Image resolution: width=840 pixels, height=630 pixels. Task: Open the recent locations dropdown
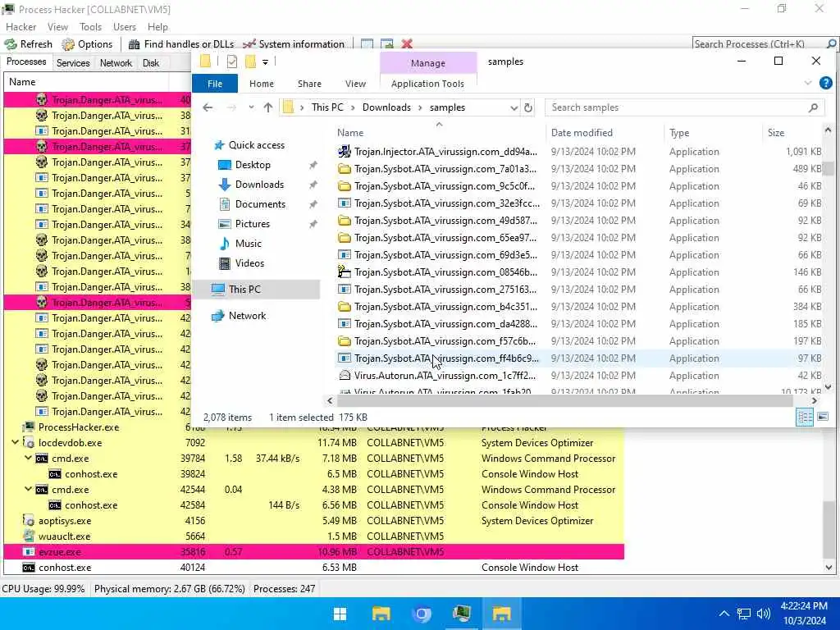pos(251,107)
